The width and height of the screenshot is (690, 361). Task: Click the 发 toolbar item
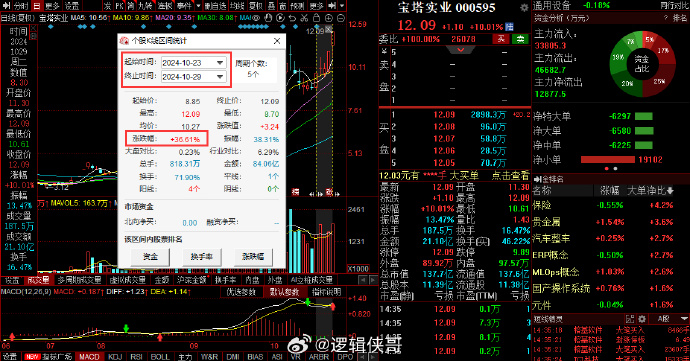click(108, 6)
